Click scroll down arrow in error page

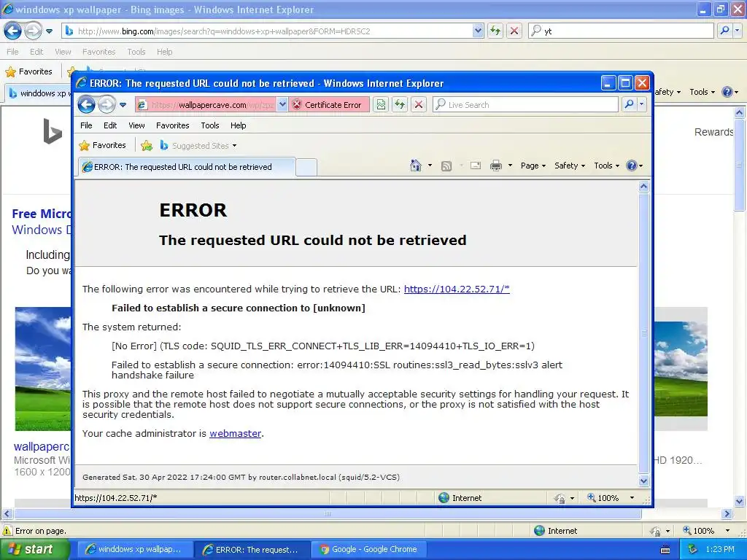[643, 481]
